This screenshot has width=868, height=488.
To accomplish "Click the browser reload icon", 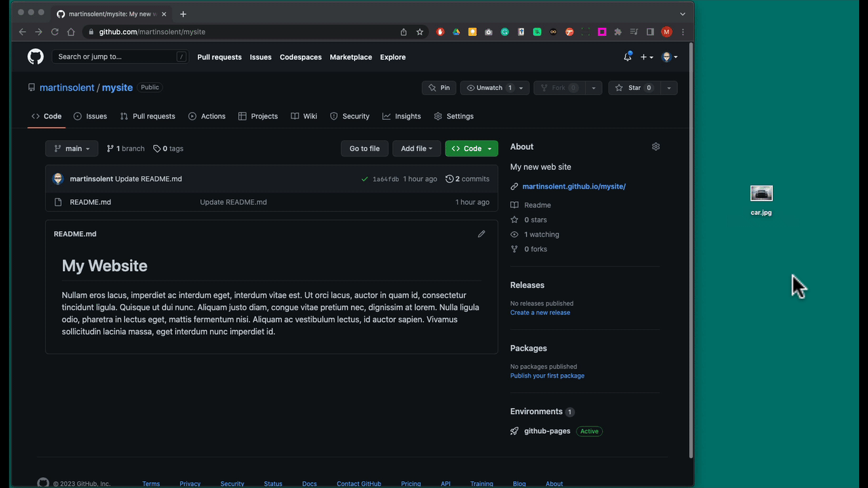I will 55,32.
